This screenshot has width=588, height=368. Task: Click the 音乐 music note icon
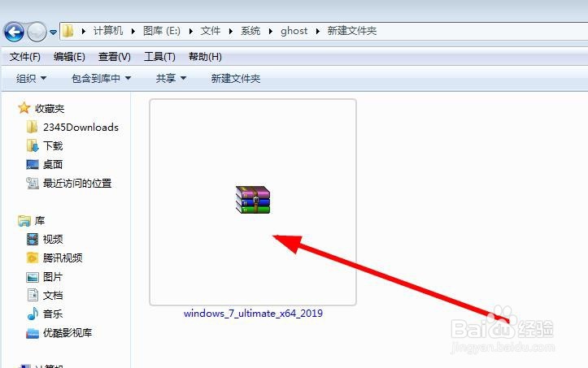[x=33, y=314]
